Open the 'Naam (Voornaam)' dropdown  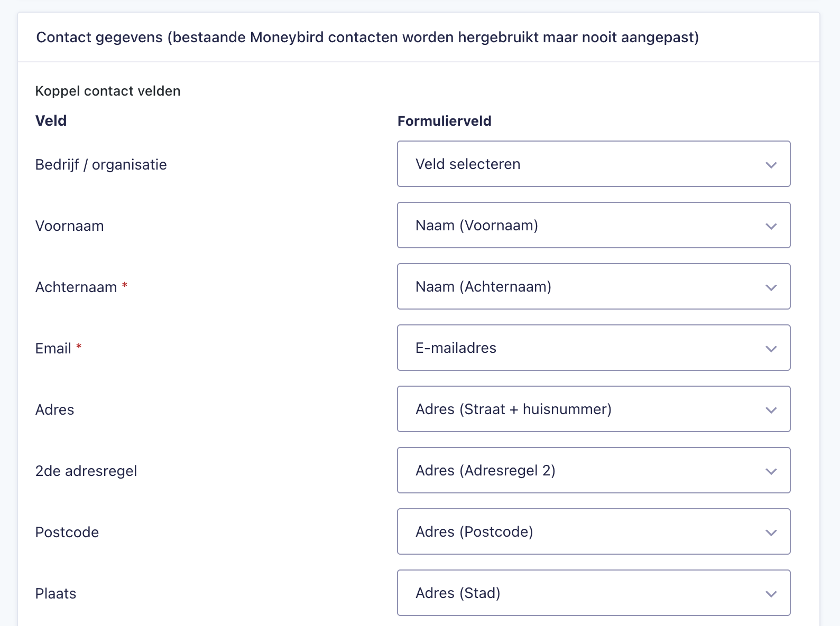[593, 225]
